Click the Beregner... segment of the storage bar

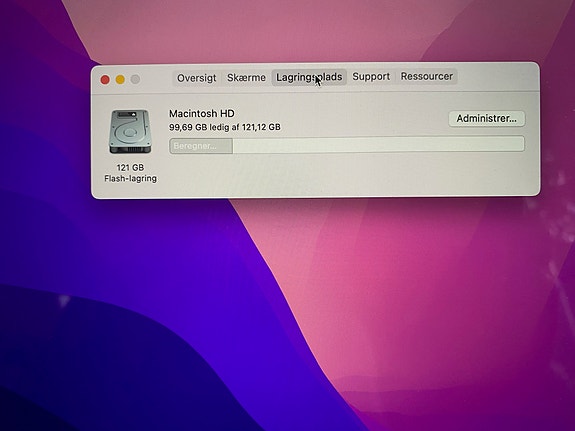pyautogui.click(x=201, y=146)
